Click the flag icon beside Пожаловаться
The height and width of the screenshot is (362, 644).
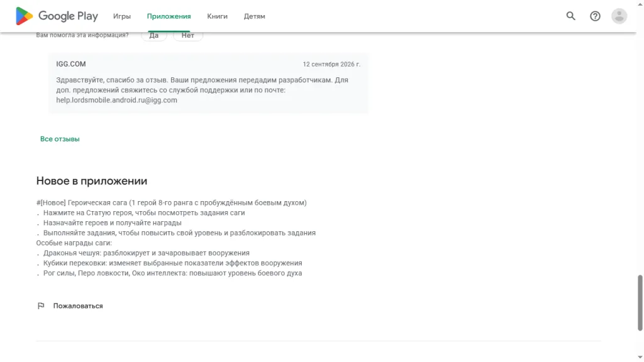(41, 306)
